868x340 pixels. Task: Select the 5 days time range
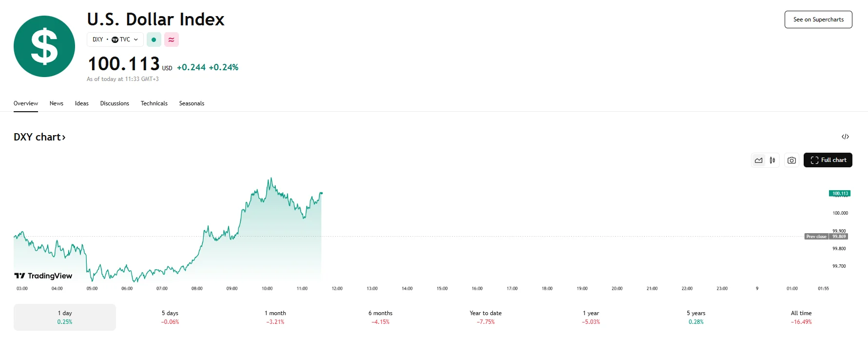pyautogui.click(x=170, y=317)
